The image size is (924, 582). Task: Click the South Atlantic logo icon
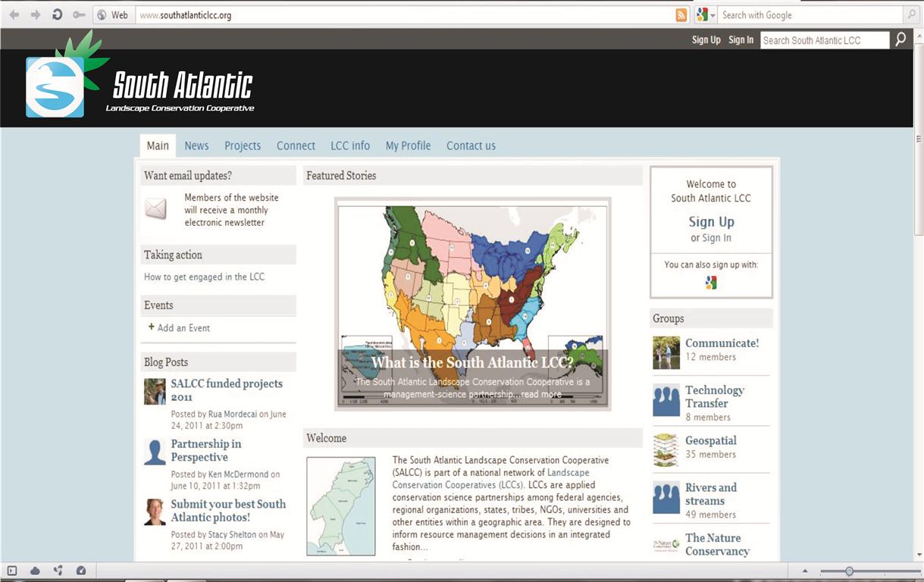55,87
